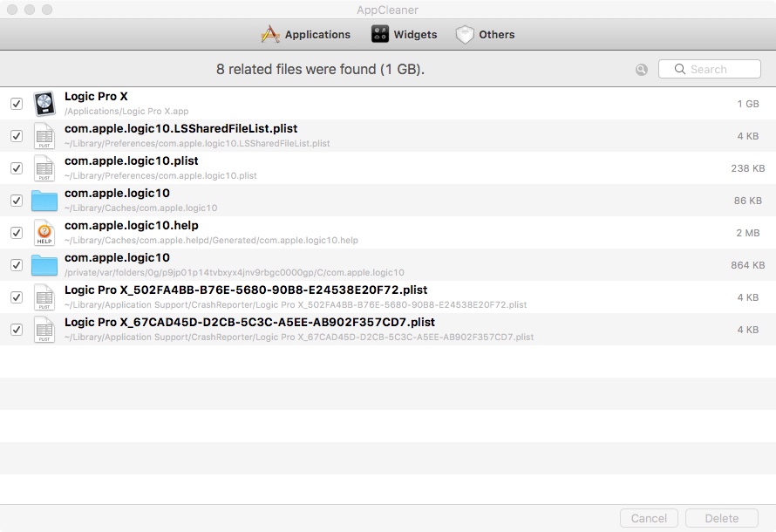Focus the Search input field
Viewport: 776px width, 532px height.
click(709, 69)
